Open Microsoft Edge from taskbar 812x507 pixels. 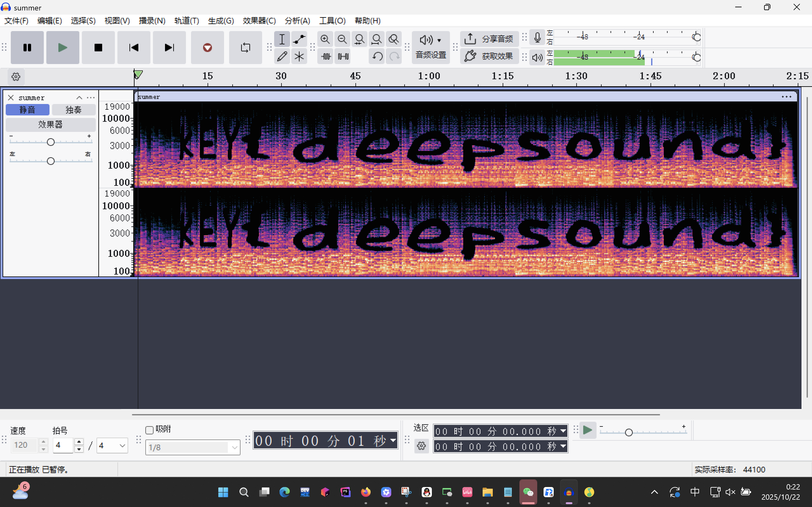point(285,492)
